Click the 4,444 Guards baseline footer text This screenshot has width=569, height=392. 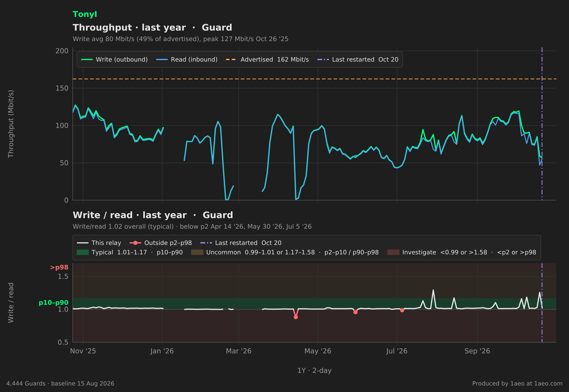tap(60, 384)
